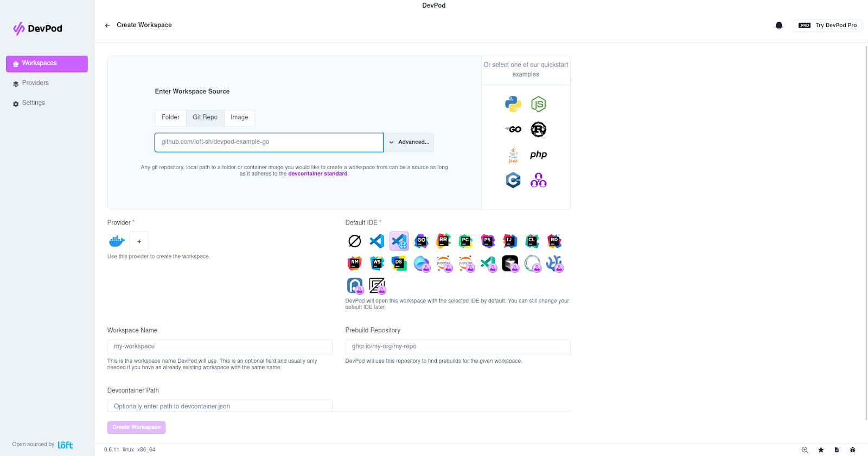Screen dimensions: 868x456
Task: Focus the workspace source URL field
Action: coord(269,142)
